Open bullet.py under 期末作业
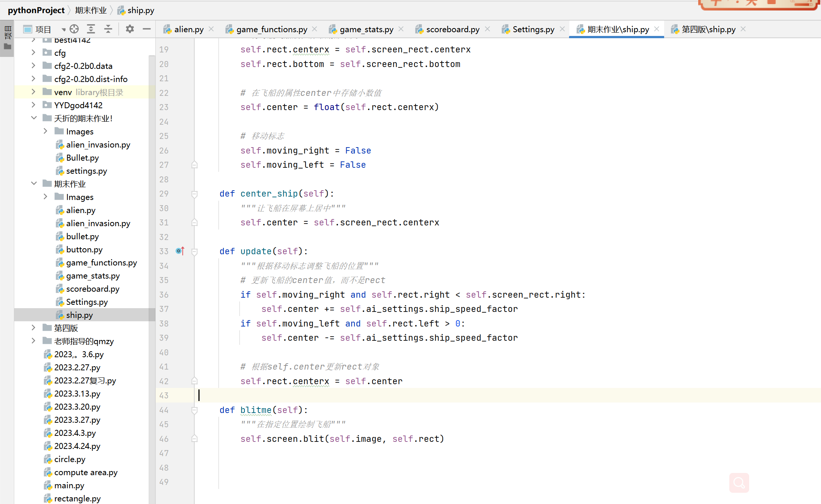 pyautogui.click(x=82, y=236)
